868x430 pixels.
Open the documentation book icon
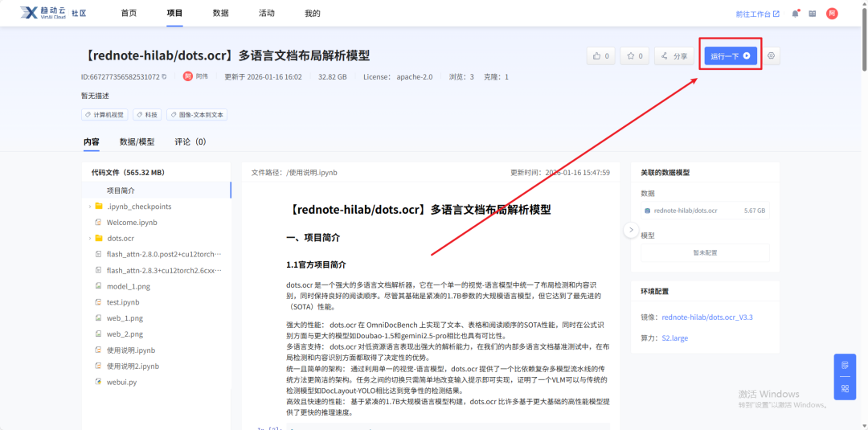tap(812, 14)
